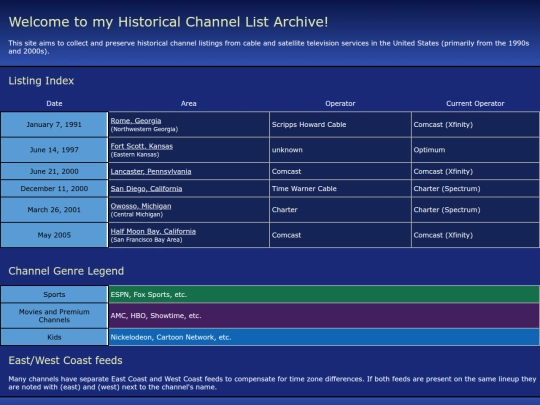Click the Operator column header
540x405 pixels.
click(340, 103)
